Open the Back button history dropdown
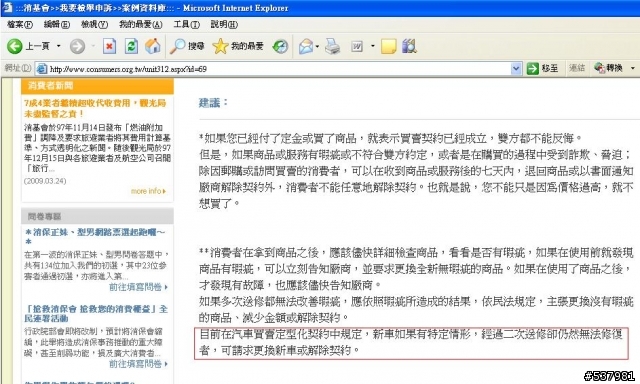640x384 pixels. (x=59, y=46)
